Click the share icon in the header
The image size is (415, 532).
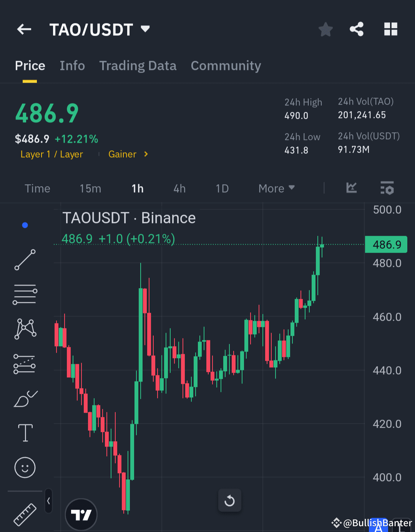coord(356,29)
